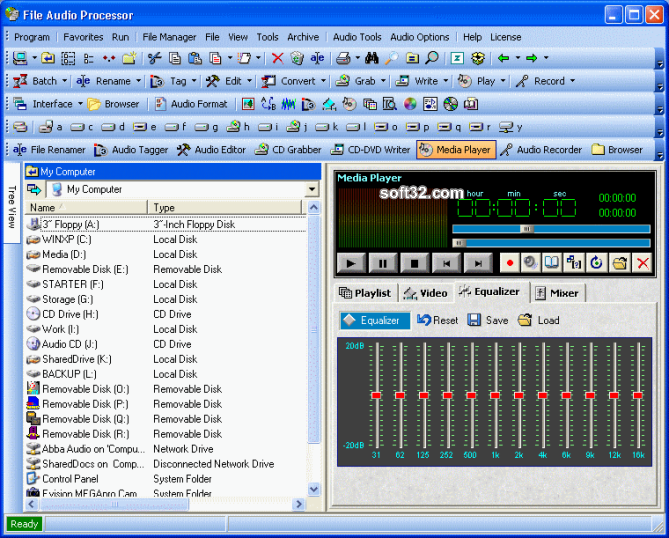This screenshot has width=669, height=538.
Task: Click the red Record dot button
Action: click(x=509, y=263)
